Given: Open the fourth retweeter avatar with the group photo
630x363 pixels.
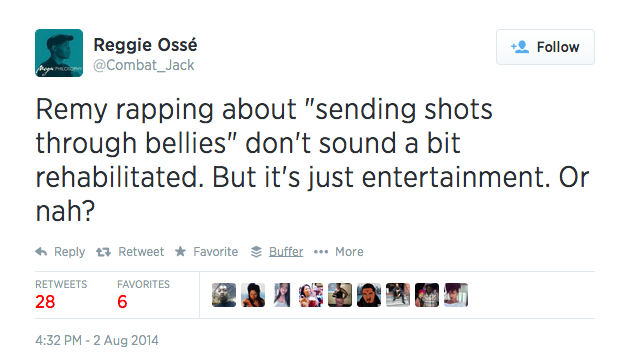Looking at the screenshot, I should tap(311, 295).
